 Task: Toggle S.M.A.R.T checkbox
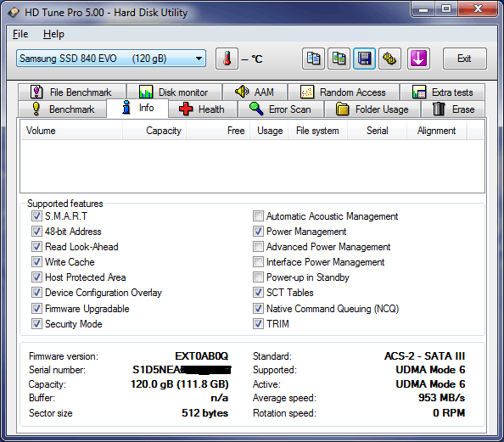coord(36,216)
